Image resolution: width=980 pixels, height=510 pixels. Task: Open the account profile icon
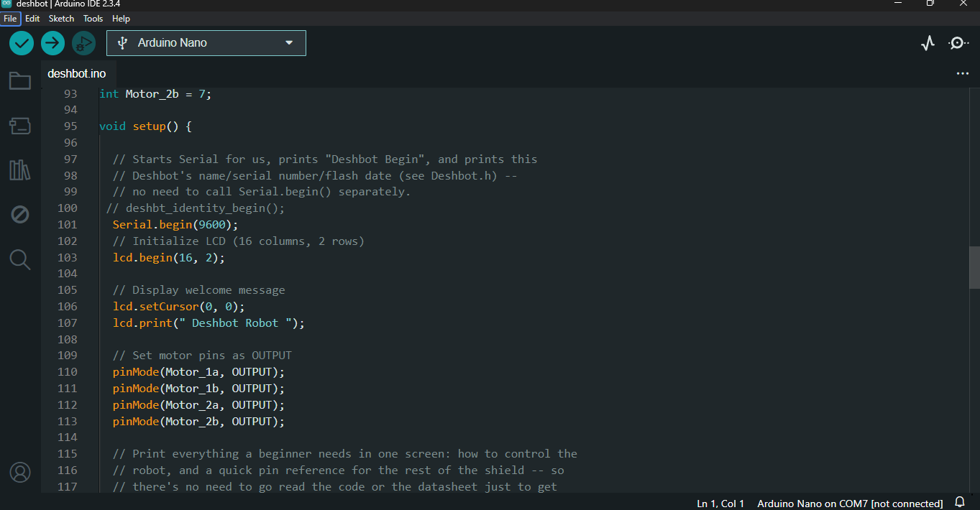coord(20,473)
